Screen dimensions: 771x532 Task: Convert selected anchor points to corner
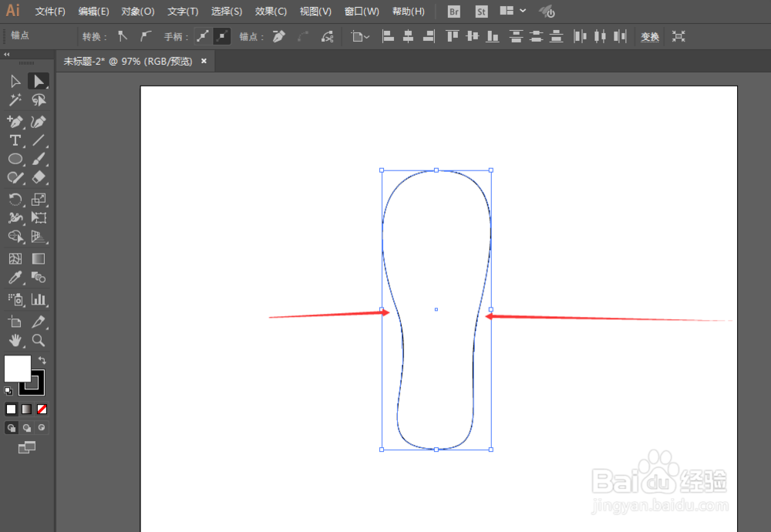(x=123, y=36)
